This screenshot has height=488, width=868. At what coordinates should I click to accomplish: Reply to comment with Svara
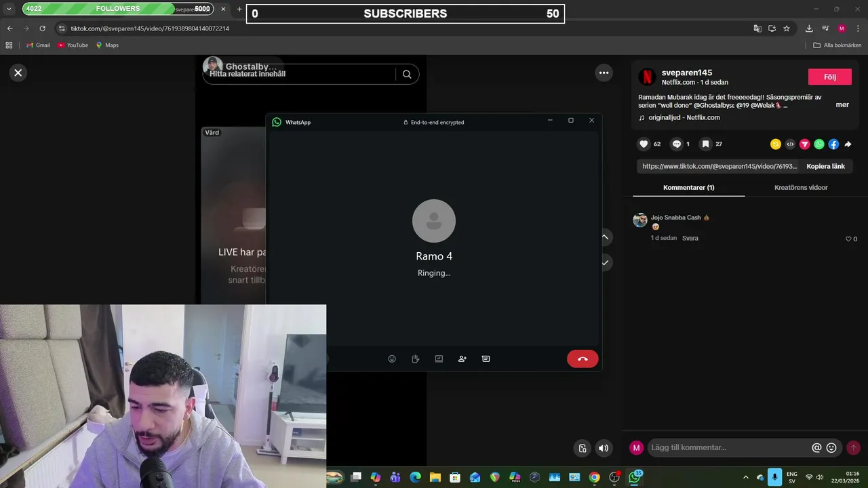690,239
